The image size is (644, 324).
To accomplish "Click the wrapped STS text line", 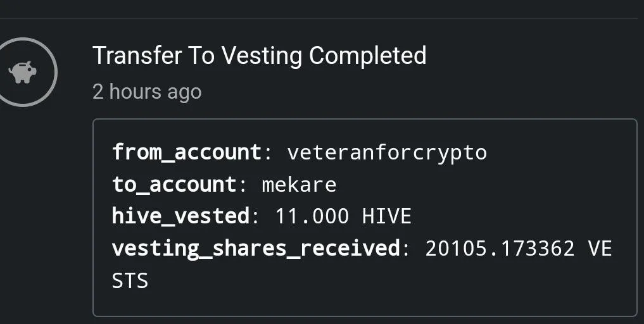I will click(x=130, y=281).
